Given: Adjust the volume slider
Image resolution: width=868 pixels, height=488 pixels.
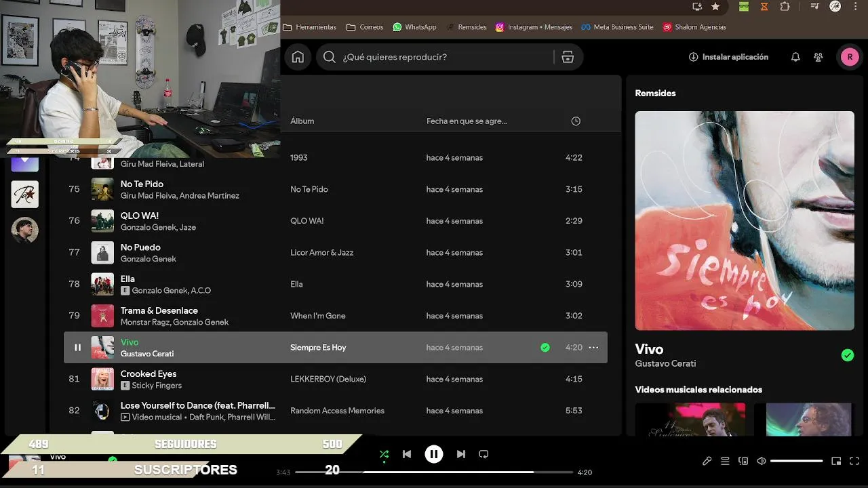Looking at the screenshot, I should tap(797, 461).
